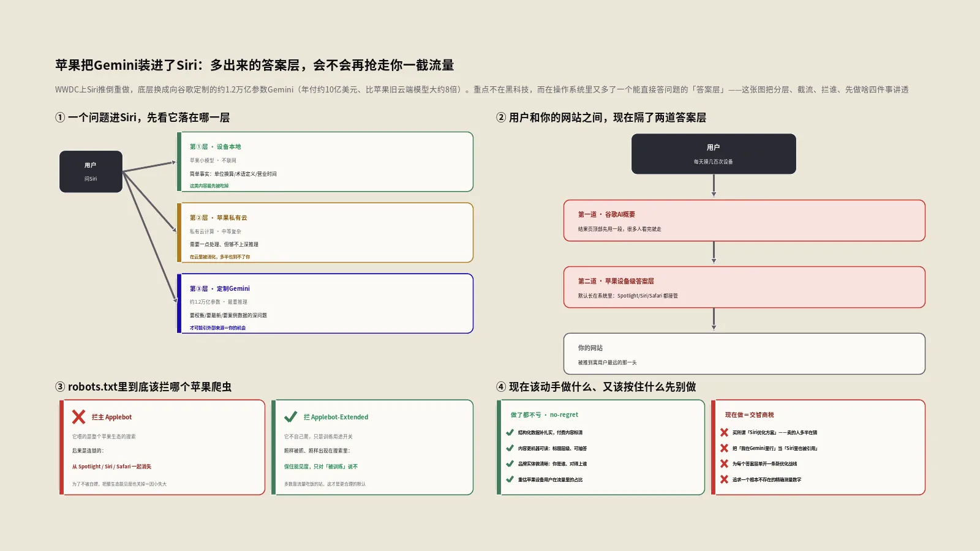
Task: Click the line 需要一点处理、但够不上深推理
Action: 224,244
